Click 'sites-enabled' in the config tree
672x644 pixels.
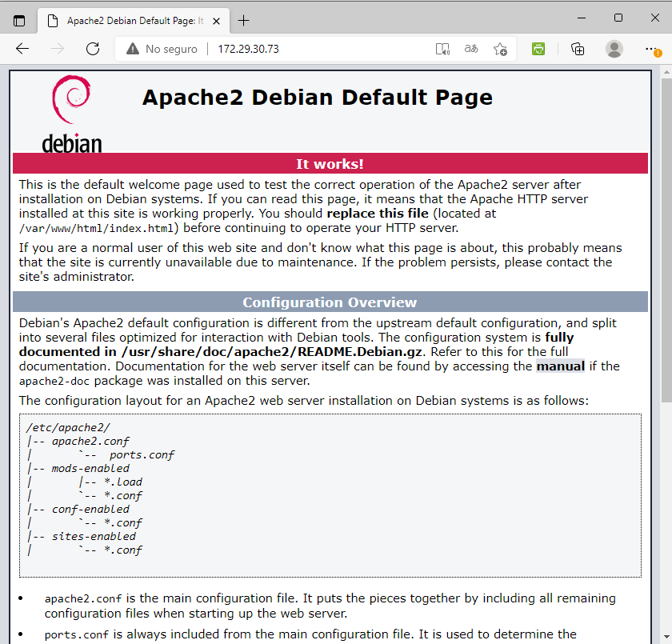pos(94,537)
